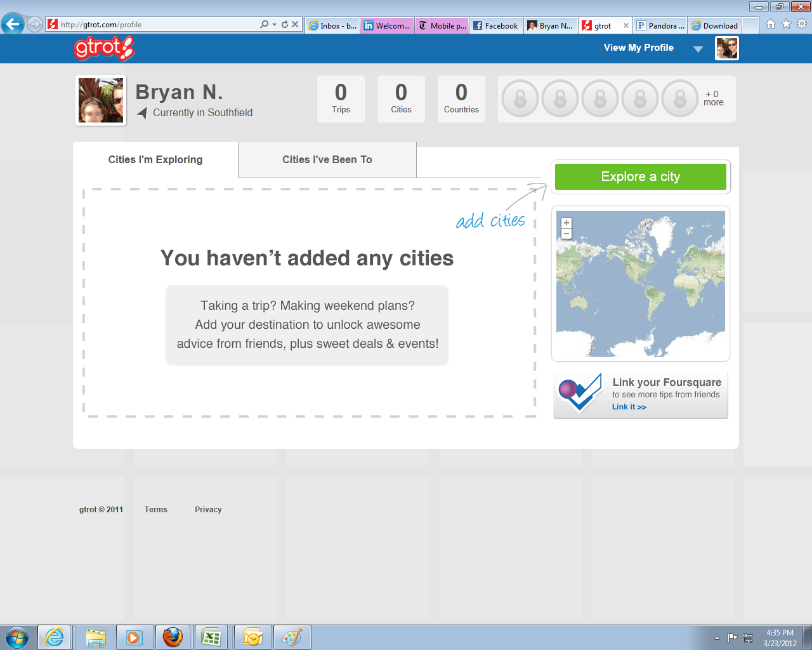Launch Firefox from the taskbar

[x=173, y=637]
